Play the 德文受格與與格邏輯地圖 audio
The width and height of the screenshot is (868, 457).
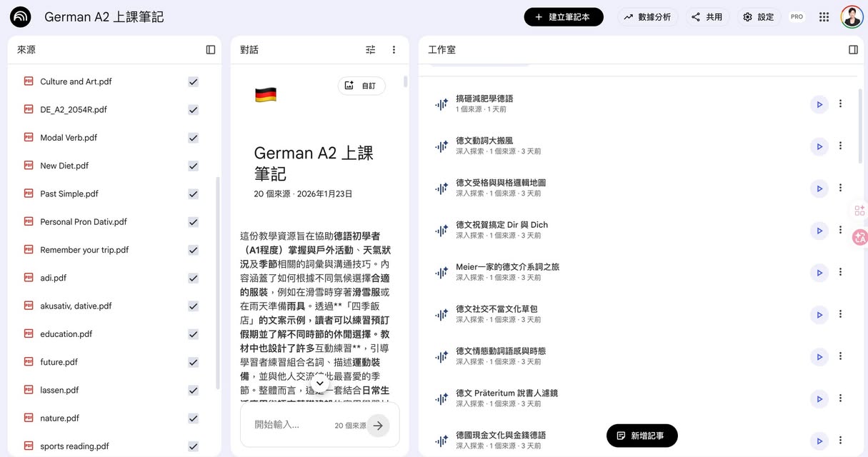(819, 189)
